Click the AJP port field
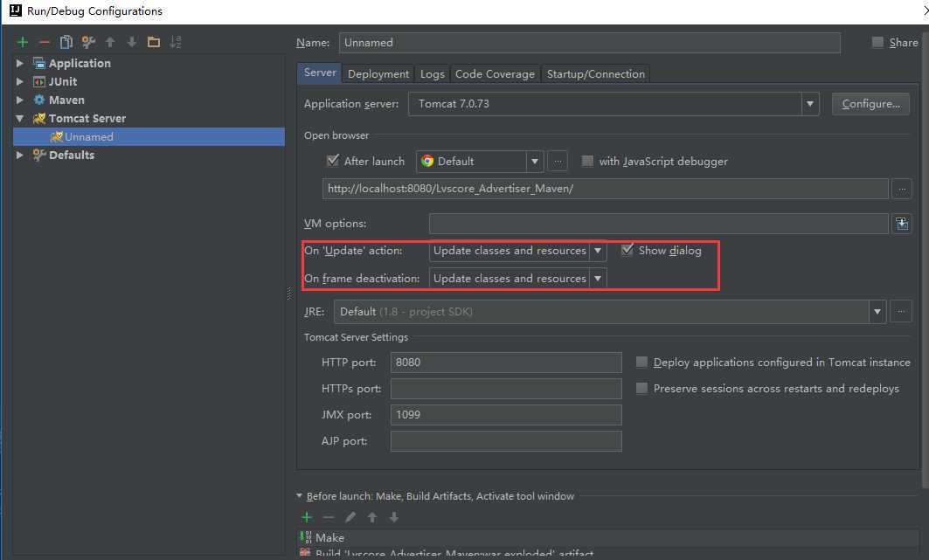Viewport: 929px width, 560px height. (506, 441)
